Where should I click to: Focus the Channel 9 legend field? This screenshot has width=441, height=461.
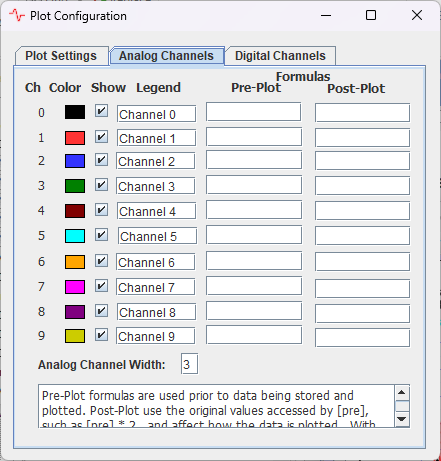point(155,336)
